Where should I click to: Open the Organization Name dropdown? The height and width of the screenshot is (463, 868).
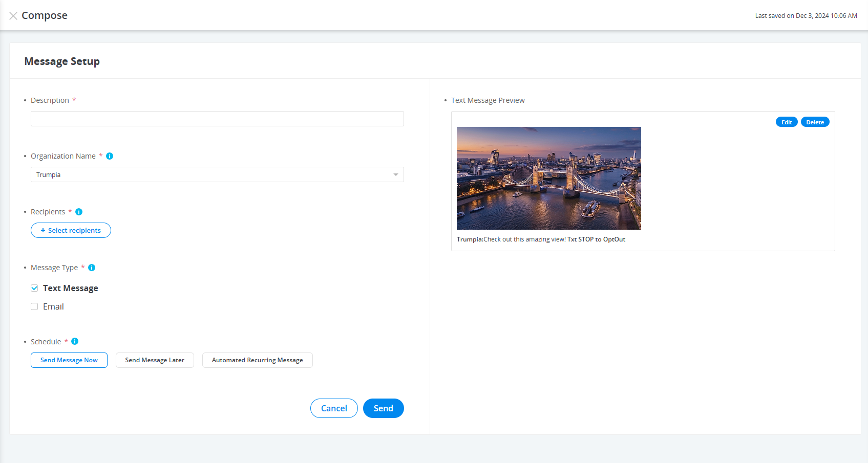tap(395, 174)
